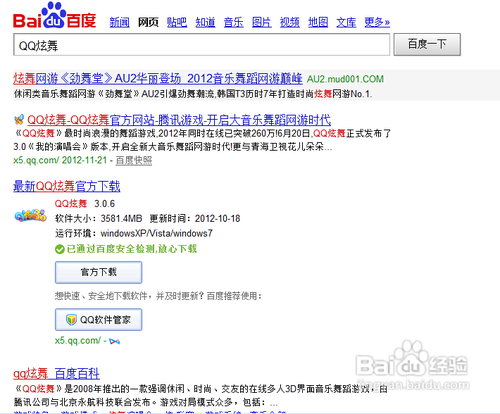Screen dimensions: 500x414
Task: Click the QQ炫舞 game thumbnail icon
Action: click(x=30, y=216)
